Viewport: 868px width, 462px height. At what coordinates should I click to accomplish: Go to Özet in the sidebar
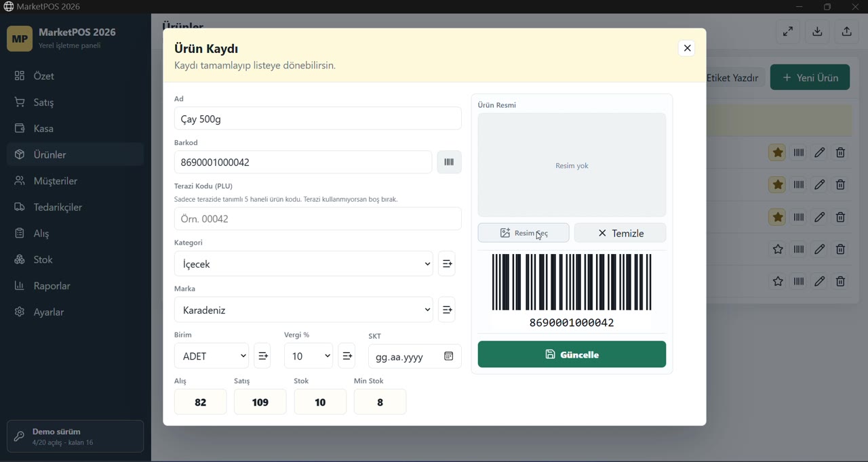[x=75, y=76]
